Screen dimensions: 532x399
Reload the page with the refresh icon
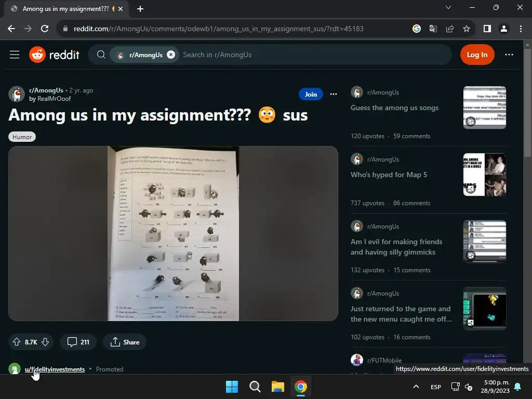tap(45, 29)
